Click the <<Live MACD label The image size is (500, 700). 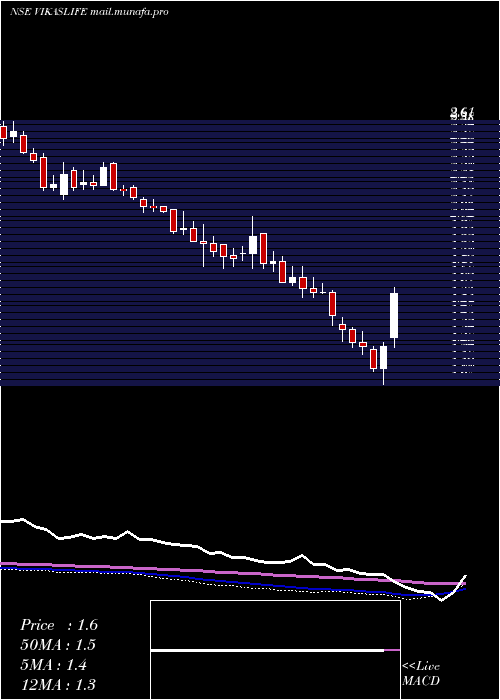[x=421, y=674]
